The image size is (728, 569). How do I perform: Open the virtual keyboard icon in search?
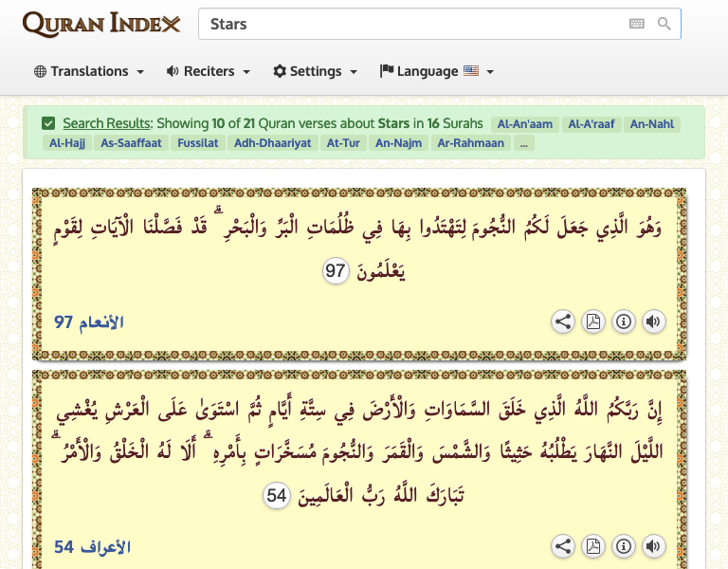[x=636, y=24]
